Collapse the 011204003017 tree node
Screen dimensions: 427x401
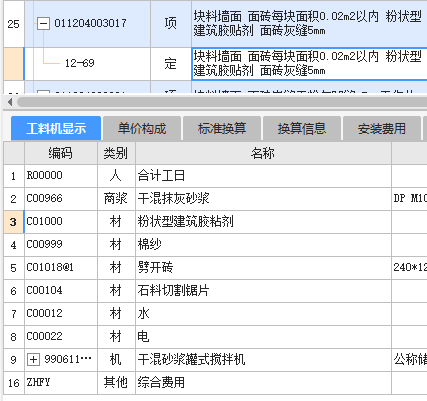coord(43,24)
